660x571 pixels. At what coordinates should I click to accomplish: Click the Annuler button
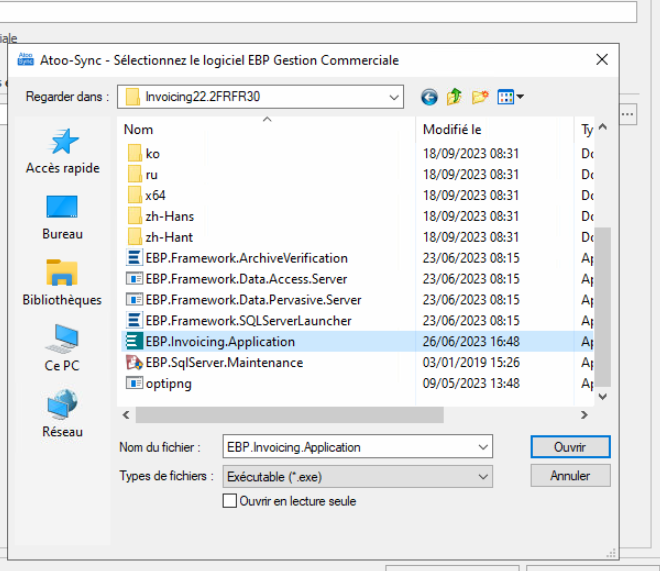pyautogui.click(x=570, y=476)
